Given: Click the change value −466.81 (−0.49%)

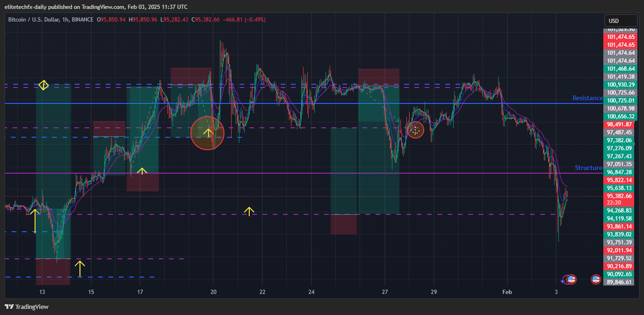Looking at the screenshot, I should (x=245, y=20).
